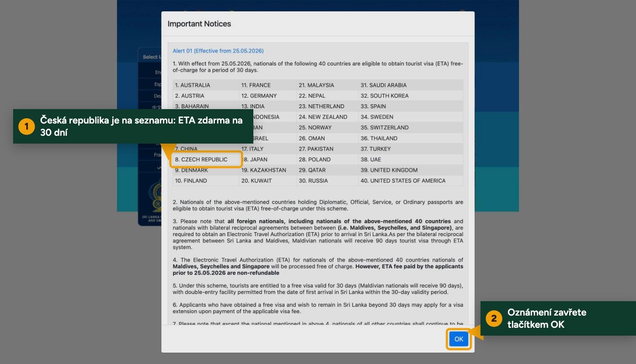636x364 pixels.
Task: Select the 35. SWITZERLAND cell
Action: pyautogui.click(x=411, y=127)
